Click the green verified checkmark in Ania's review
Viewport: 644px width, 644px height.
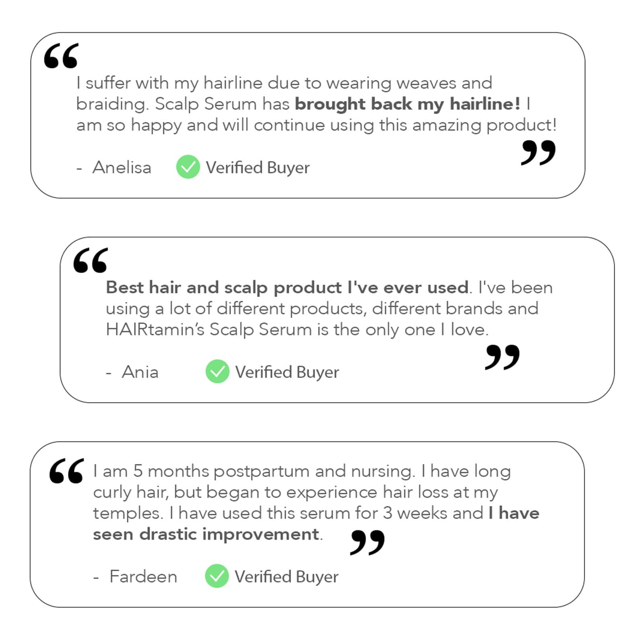coord(217,371)
